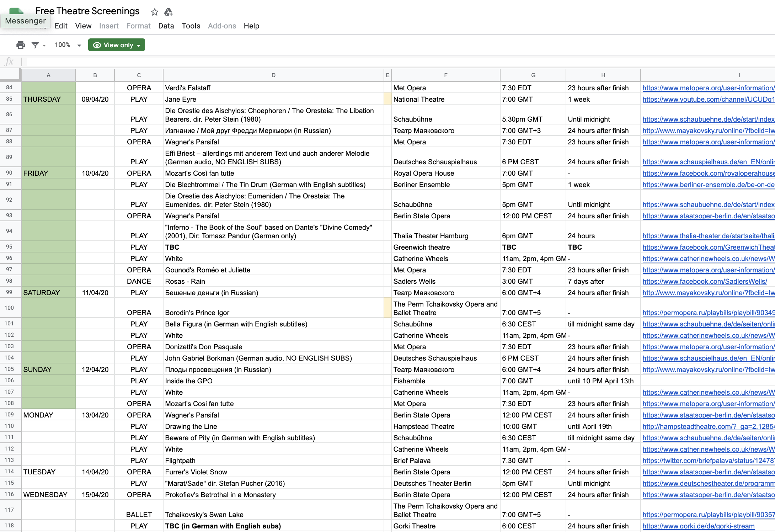Click the Gorki Theatre cell
Screen dimensions: 775x532
click(x=445, y=526)
